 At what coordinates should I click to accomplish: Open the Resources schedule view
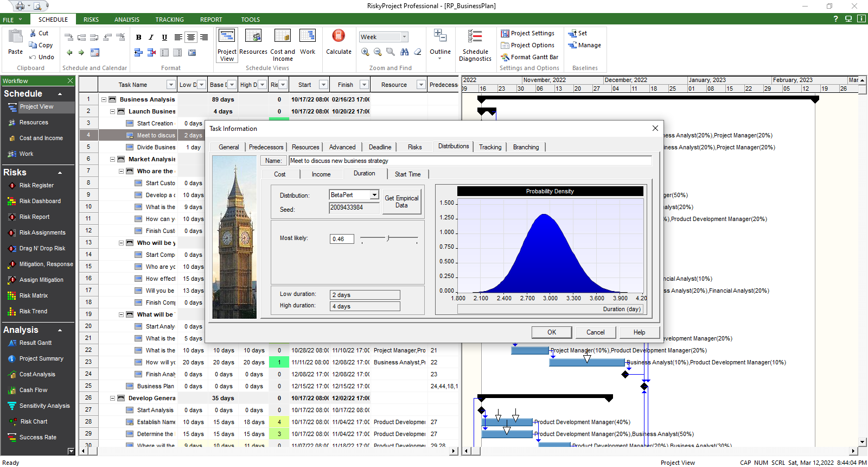click(253, 42)
